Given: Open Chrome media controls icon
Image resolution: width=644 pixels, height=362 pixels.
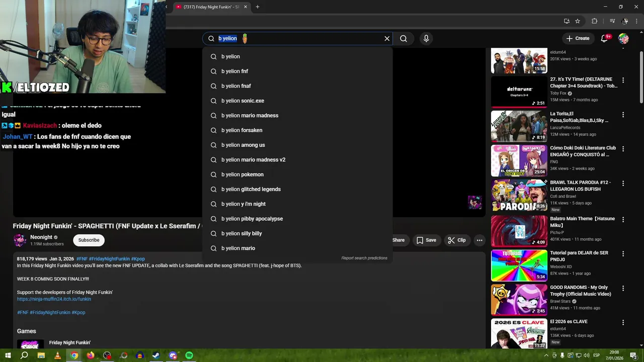Looking at the screenshot, I should [x=612, y=21].
